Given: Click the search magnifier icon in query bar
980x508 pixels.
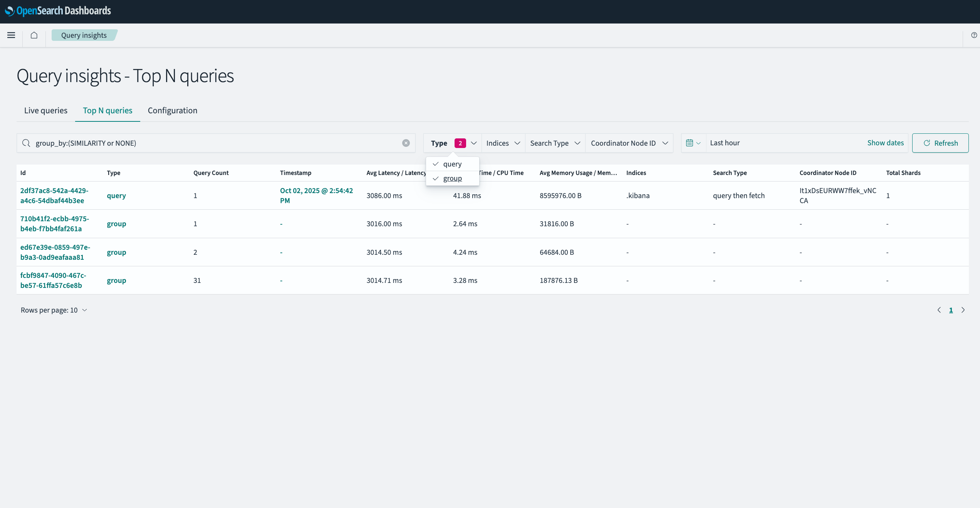Looking at the screenshot, I should click(26, 143).
